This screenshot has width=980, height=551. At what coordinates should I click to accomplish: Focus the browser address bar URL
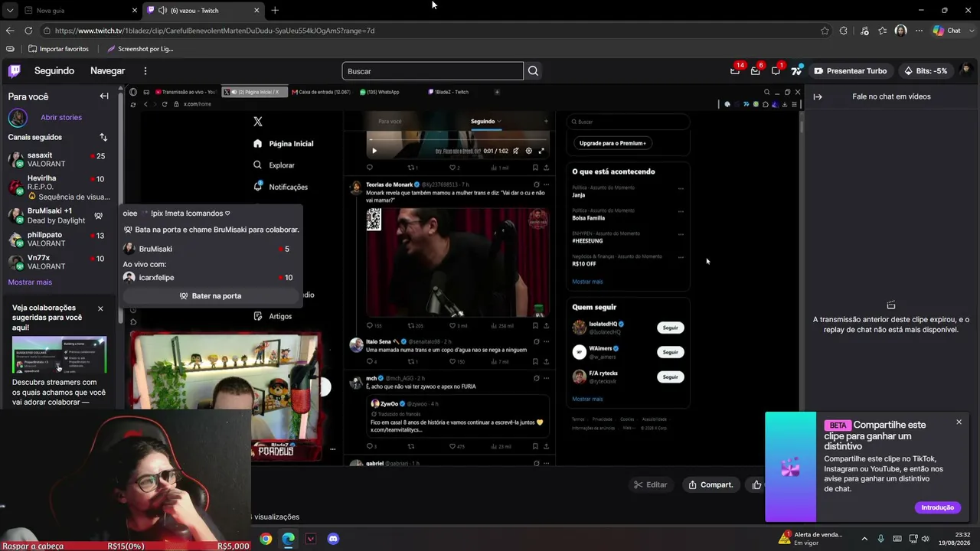coord(429,31)
